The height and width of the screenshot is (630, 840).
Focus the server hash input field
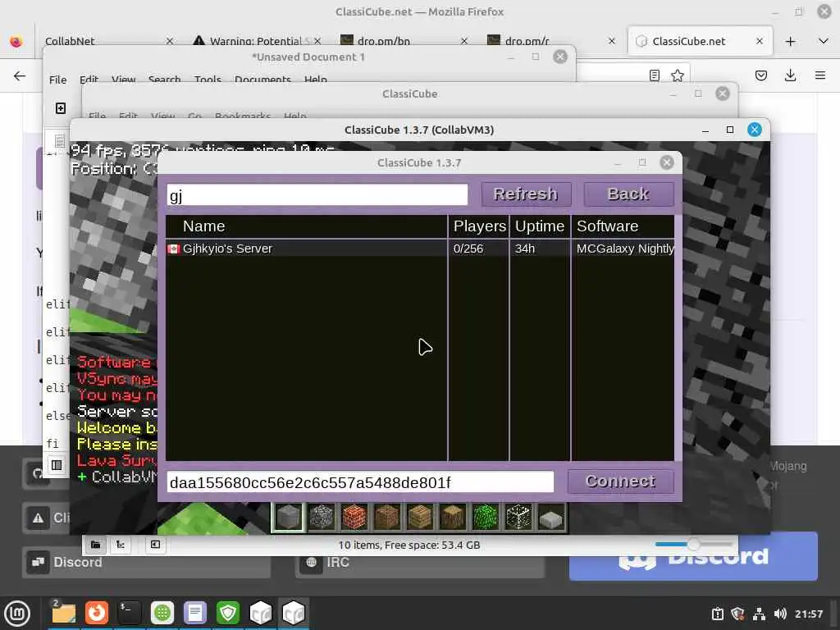click(x=360, y=482)
